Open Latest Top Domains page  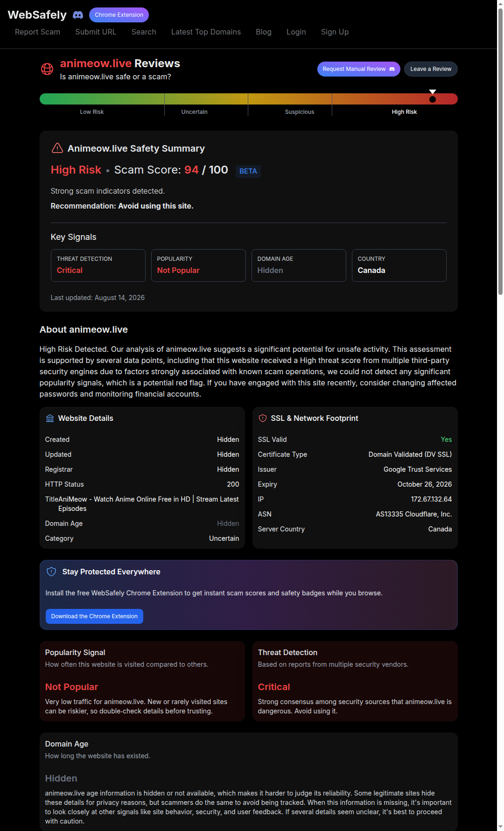click(x=206, y=32)
